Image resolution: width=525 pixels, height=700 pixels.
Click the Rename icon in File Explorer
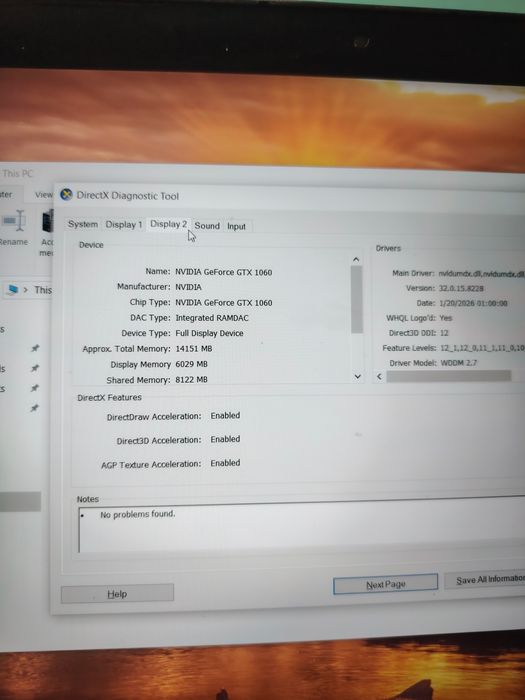[x=13, y=222]
